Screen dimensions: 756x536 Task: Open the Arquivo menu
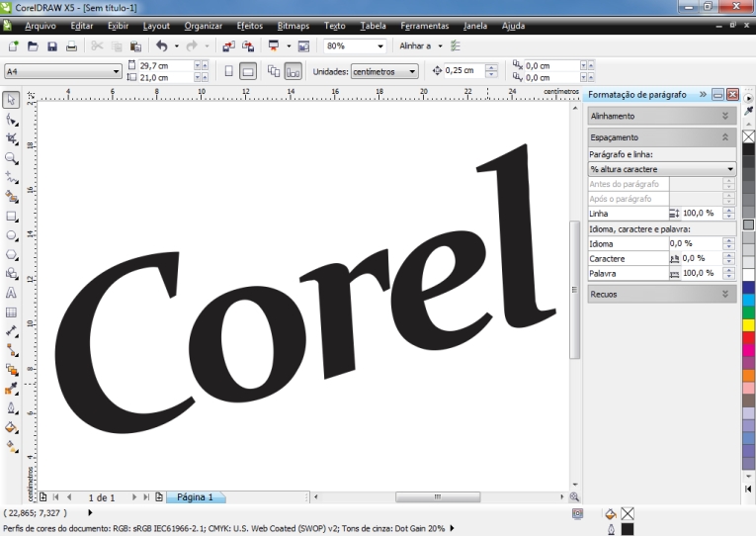41,26
